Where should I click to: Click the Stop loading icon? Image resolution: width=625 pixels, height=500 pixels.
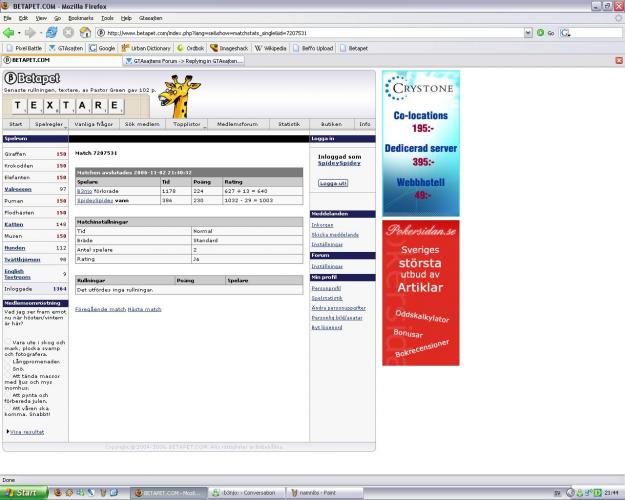click(67, 32)
